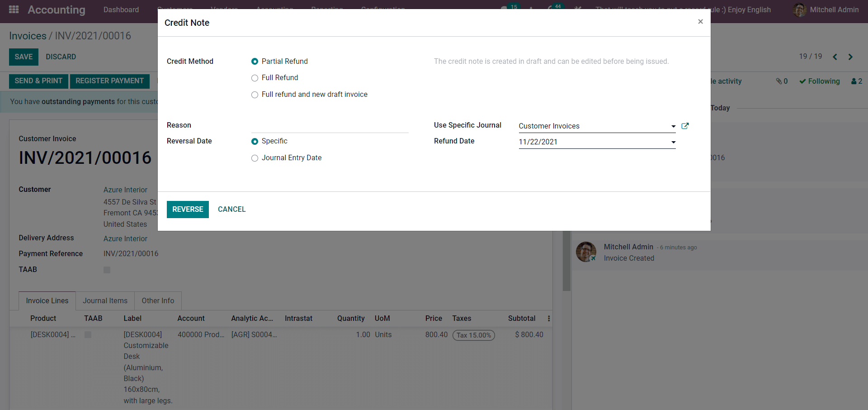Open Azure Interior customer link
Viewport: 868px width, 410px height.
pyautogui.click(x=125, y=190)
